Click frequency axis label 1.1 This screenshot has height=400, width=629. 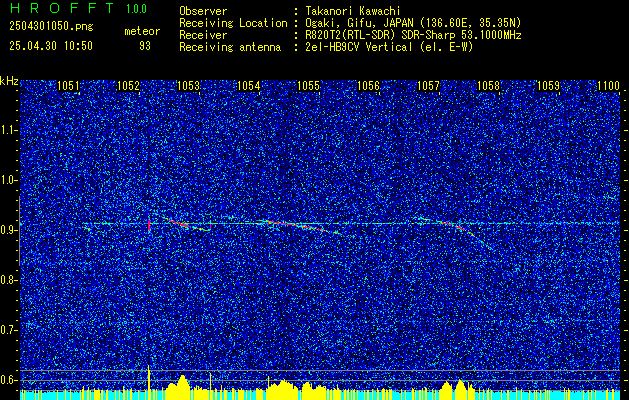tap(9, 130)
